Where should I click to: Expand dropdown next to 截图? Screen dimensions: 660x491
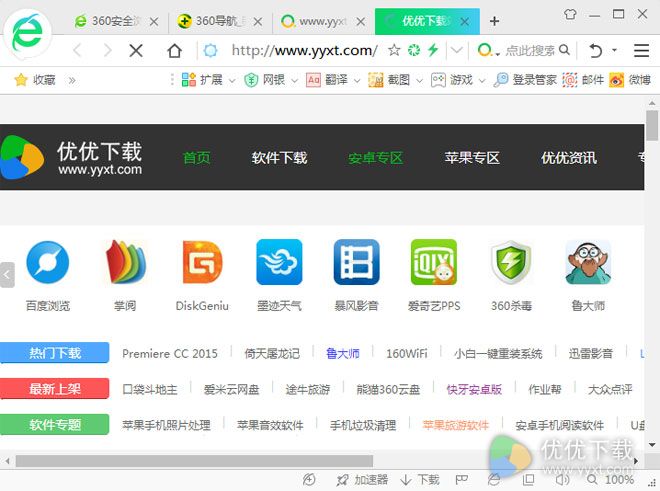tap(419, 80)
